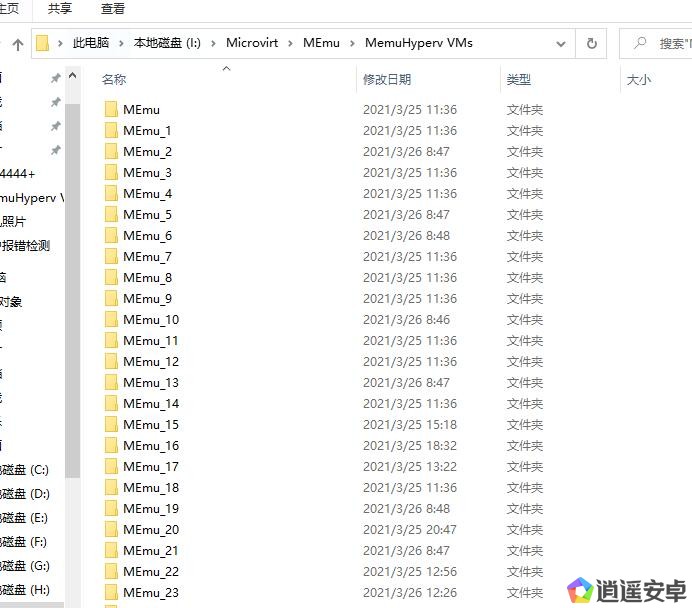
Task: Sort by the 类型 column header
Action: tap(519, 80)
